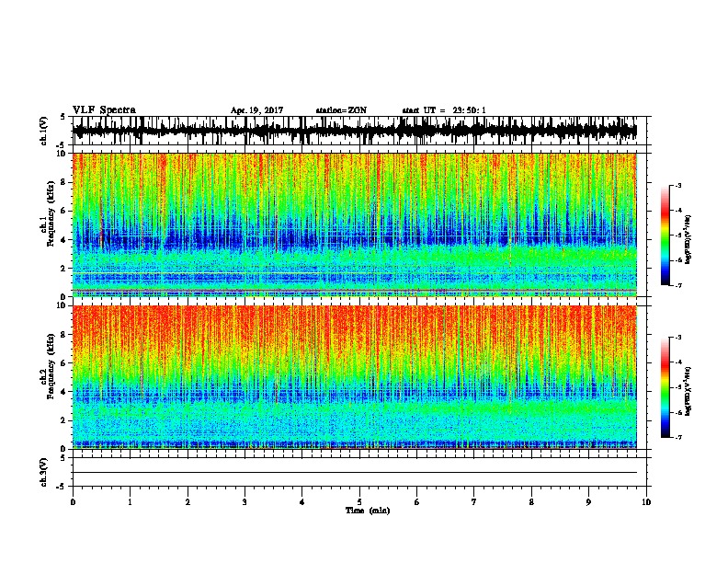Click the "start UT = 23:50: 1" text

coord(444,110)
